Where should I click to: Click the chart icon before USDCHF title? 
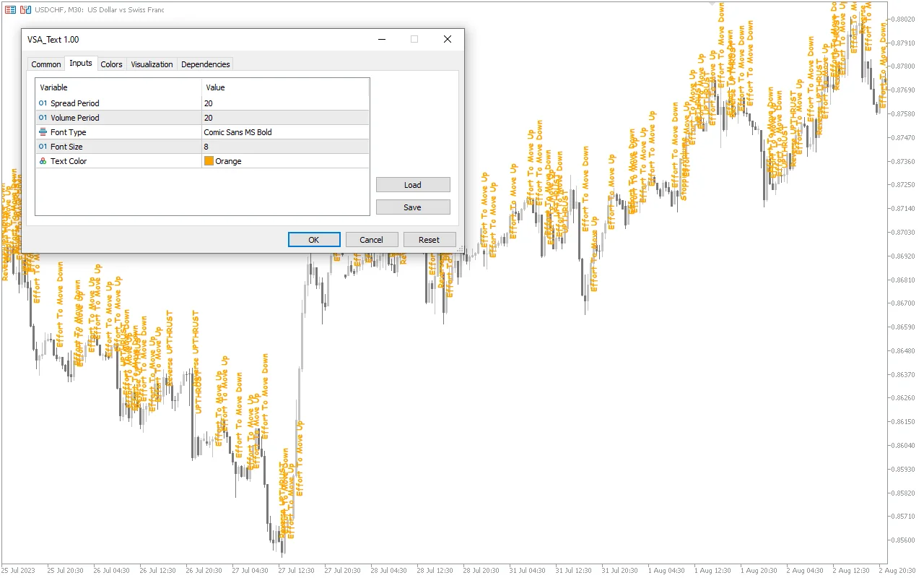point(25,9)
